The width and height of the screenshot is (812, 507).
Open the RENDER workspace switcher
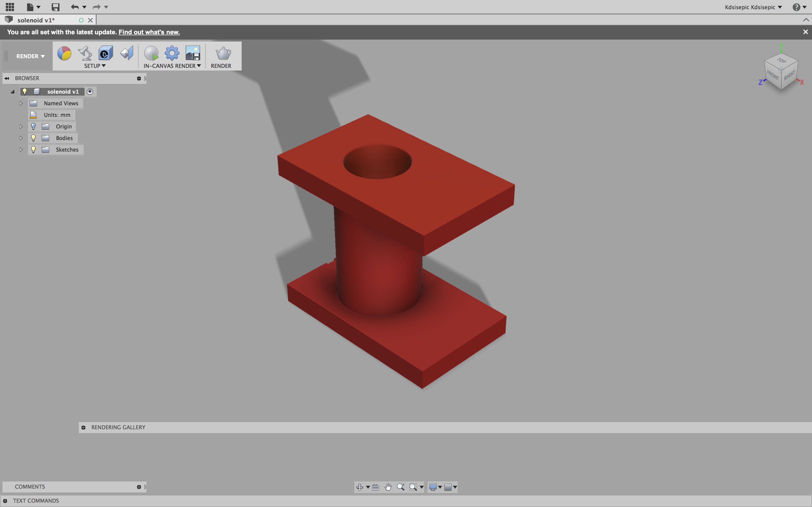pyautogui.click(x=30, y=56)
